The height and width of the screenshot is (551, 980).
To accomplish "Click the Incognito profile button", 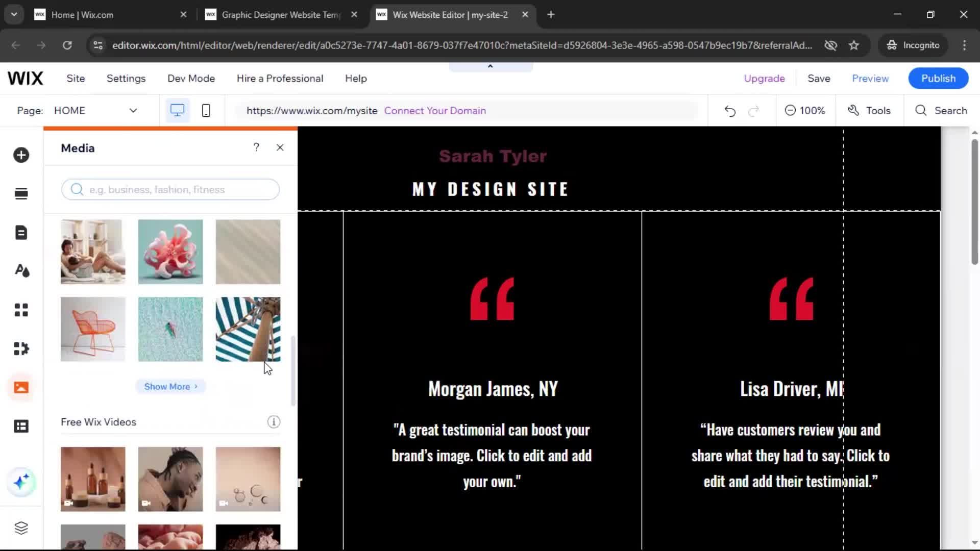I will click(913, 45).
